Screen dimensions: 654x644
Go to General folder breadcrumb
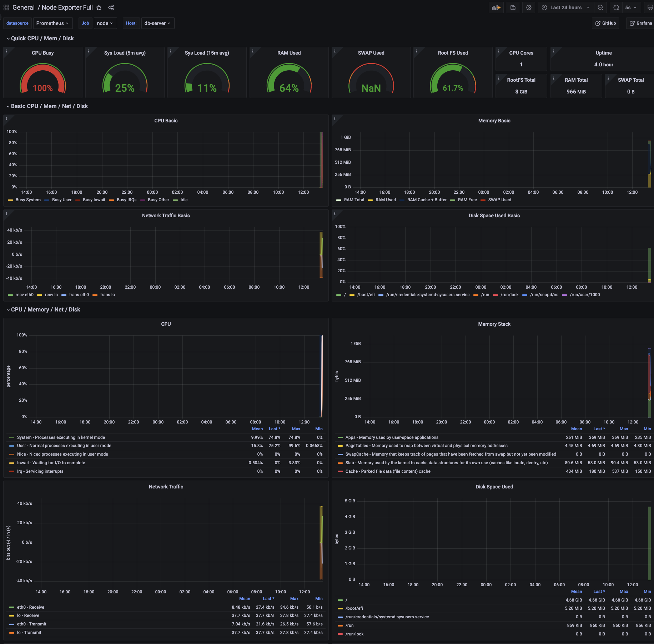coord(24,7)
